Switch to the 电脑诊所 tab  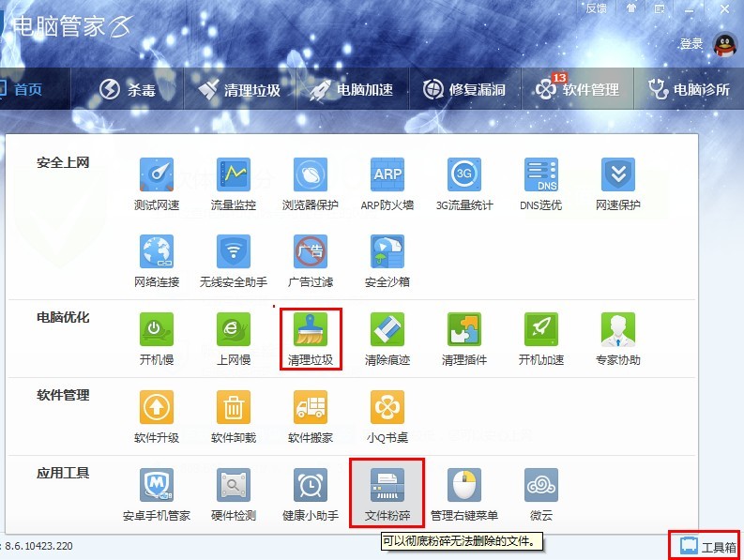pyautogui.click(x=689, y=89)
